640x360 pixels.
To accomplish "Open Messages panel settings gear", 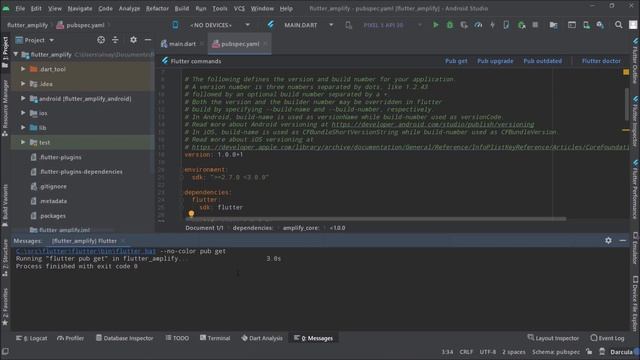I will pos(608,240).
